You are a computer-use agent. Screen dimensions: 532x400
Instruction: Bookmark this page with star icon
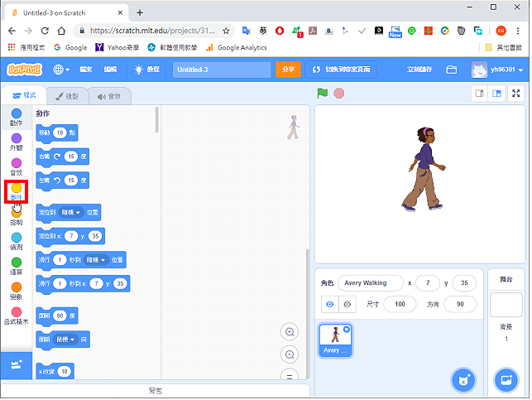click(x=226, y=31)
